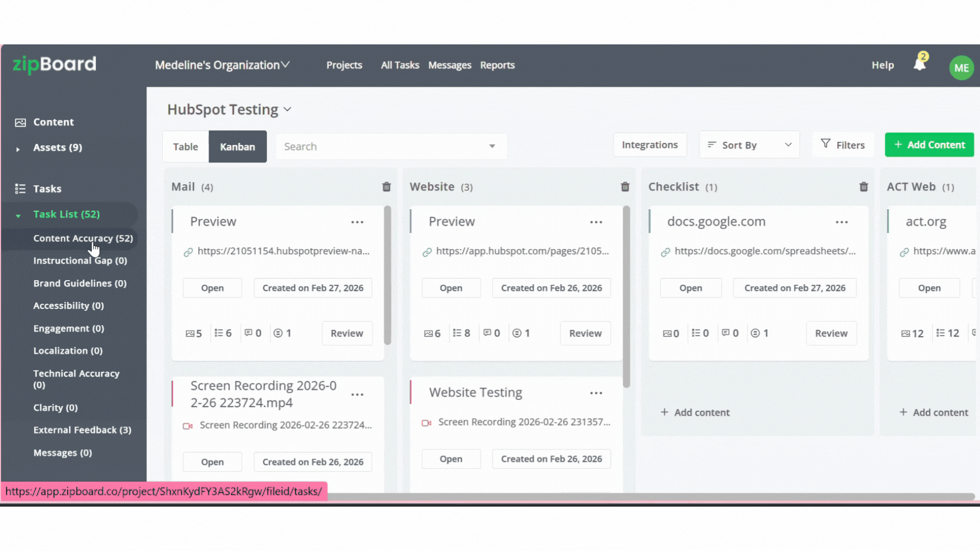Open the Sort By dropdown
The height and width of the screenshot is (551, 980).
pyautogui.click(x=749, y=145)
